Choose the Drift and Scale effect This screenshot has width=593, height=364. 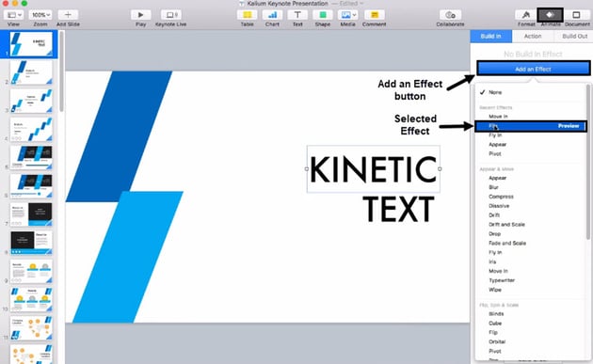coord(506,225)
